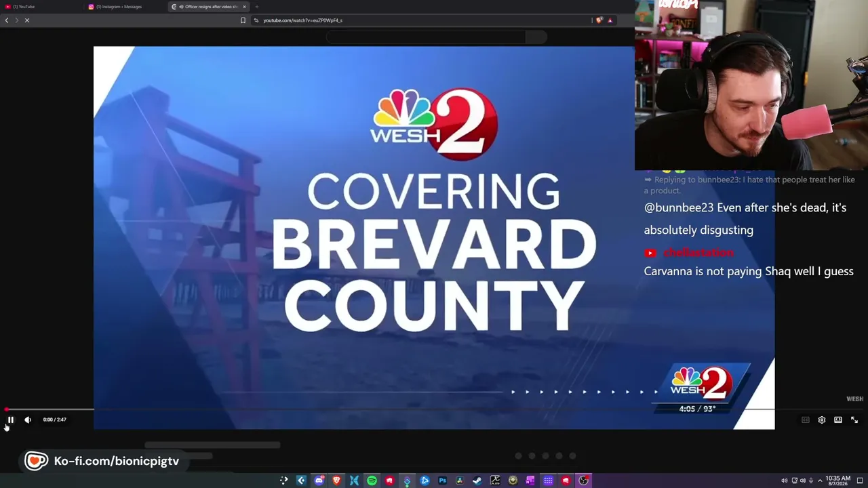Open Steam from the taskbar
868x488 pixels.
[x=477, y=481]
